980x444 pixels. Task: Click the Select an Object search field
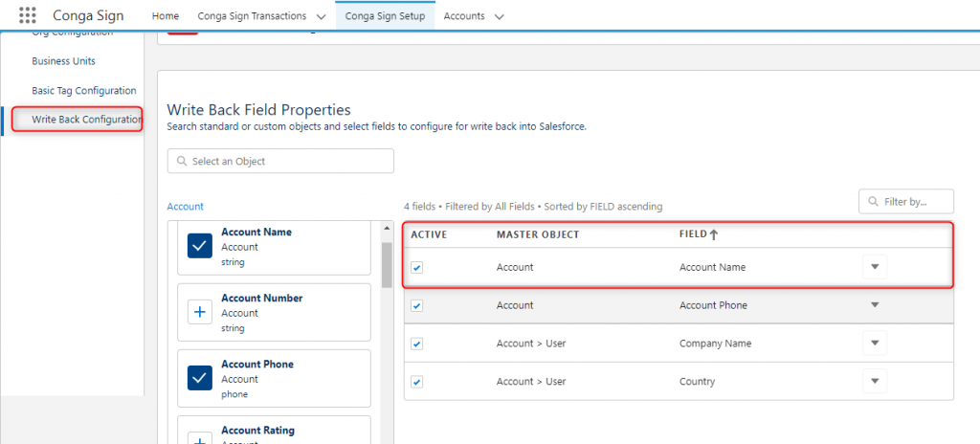pos(280,161)
